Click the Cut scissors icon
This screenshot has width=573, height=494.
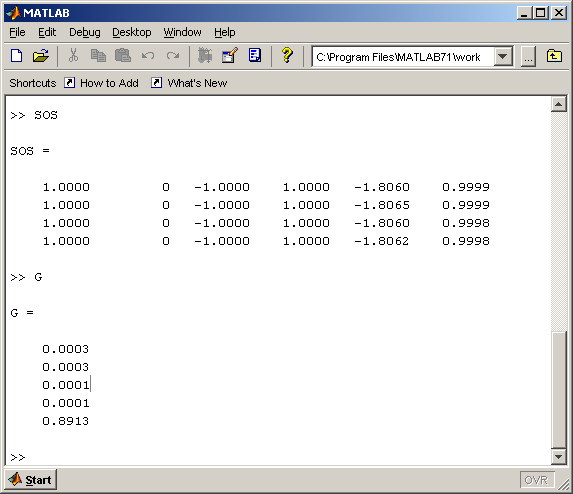tap(73, 56)
